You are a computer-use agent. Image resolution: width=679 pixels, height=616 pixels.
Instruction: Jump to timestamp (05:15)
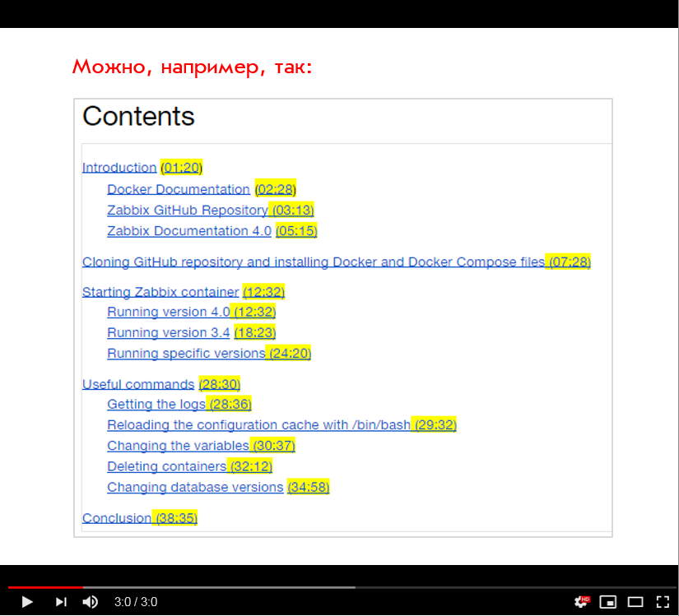[296, 230]
